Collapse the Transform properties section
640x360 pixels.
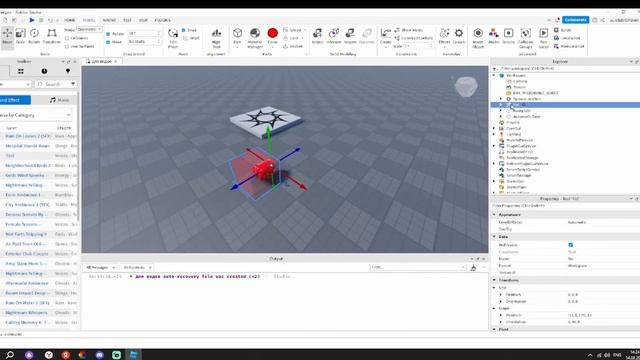[494, 280]
